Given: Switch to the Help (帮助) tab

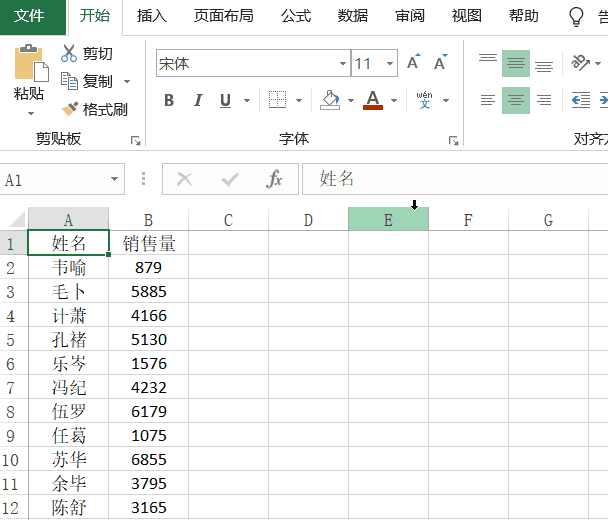Looking at the screenshot, I should click(x=524, y=16).
